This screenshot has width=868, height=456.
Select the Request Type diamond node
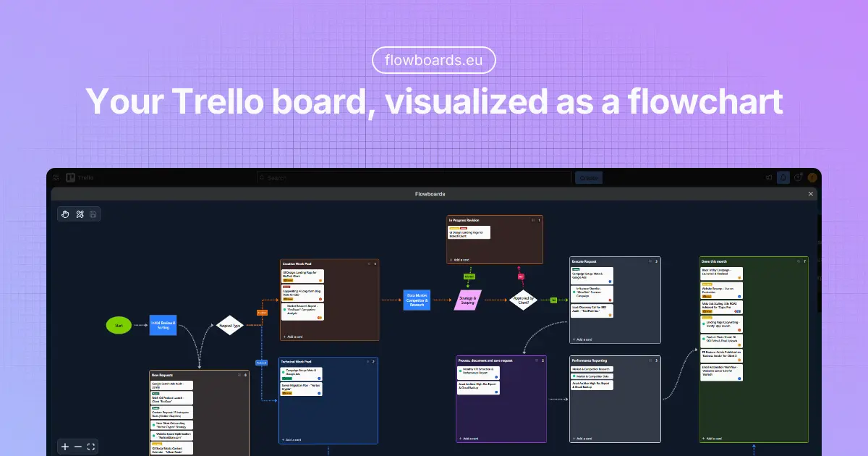(229, 326)
